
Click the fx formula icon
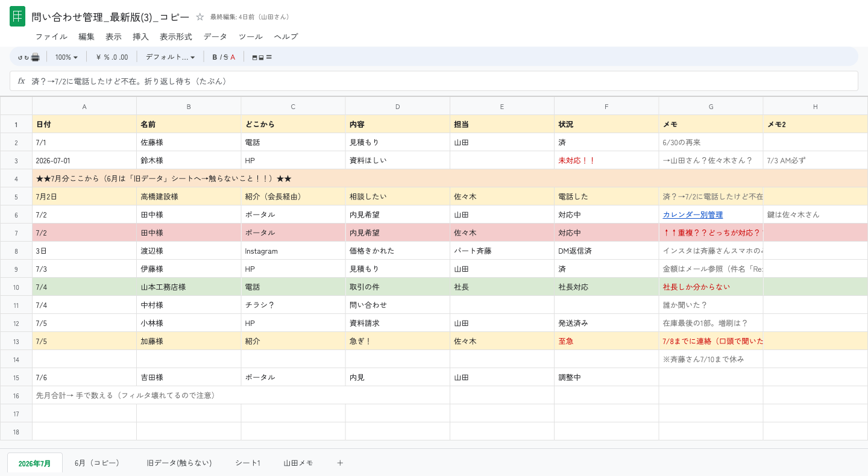[21, 81]
